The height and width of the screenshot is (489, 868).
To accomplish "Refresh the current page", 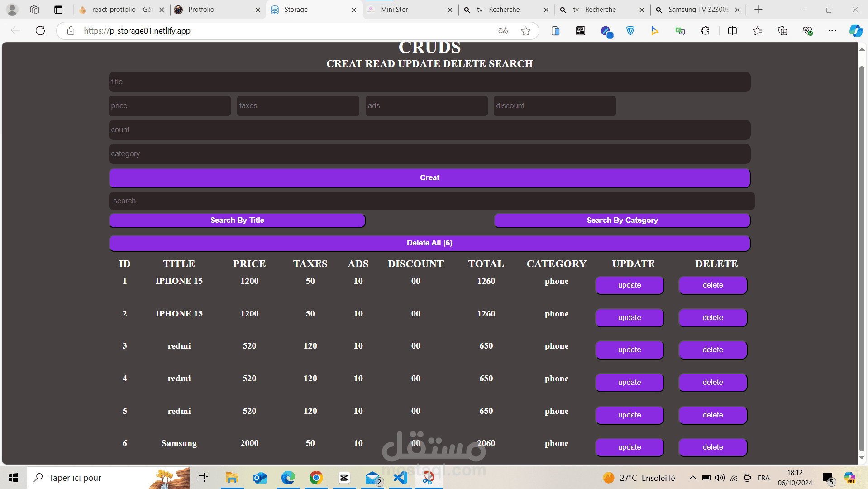I will point(40,31).
